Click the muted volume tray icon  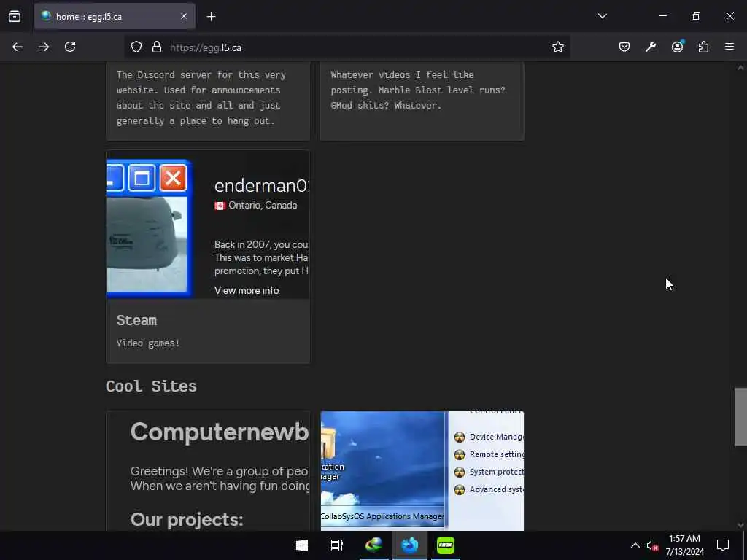pos(652,545)
